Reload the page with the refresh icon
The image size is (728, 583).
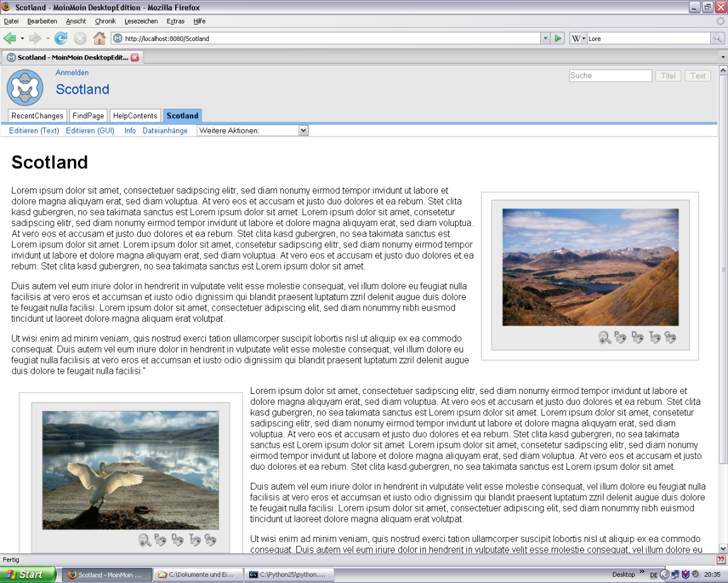tap(61, 39)
